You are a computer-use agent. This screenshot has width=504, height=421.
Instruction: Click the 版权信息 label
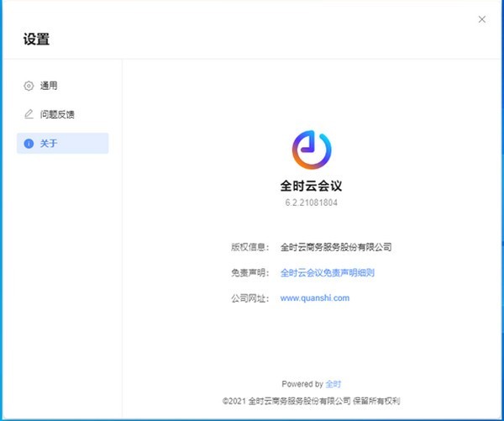pyautogui.click(x=249, y=247)
